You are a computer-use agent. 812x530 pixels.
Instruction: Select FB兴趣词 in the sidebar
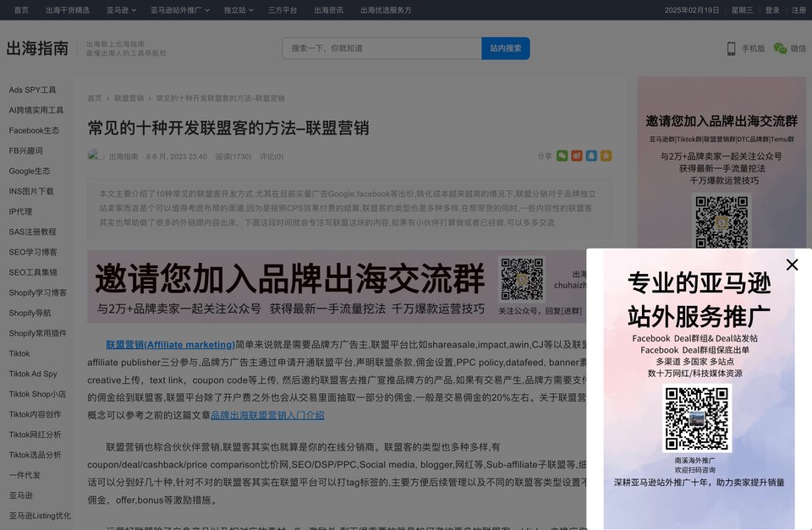tap(26, 150)
